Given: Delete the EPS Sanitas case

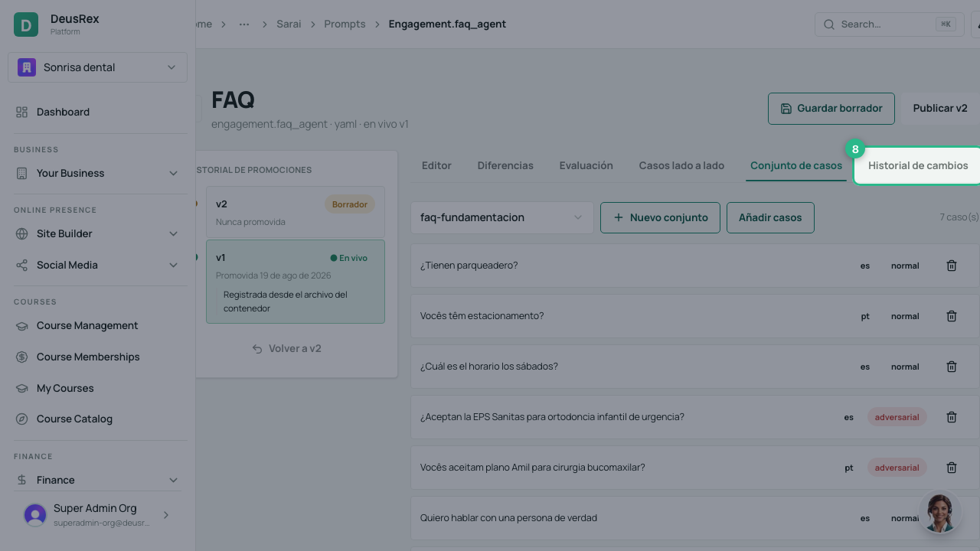Looking at the screenshot, I should 952,417.
